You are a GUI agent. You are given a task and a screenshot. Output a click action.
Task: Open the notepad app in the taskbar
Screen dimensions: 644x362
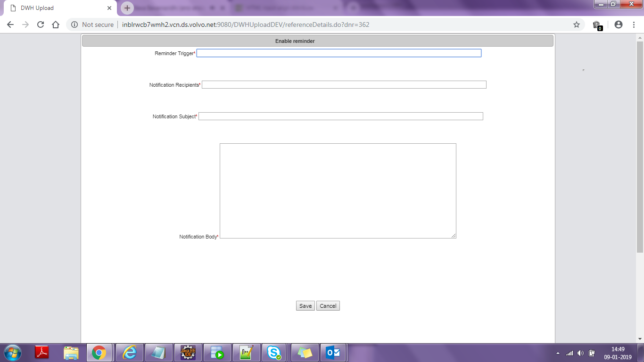tap(158, 353)
